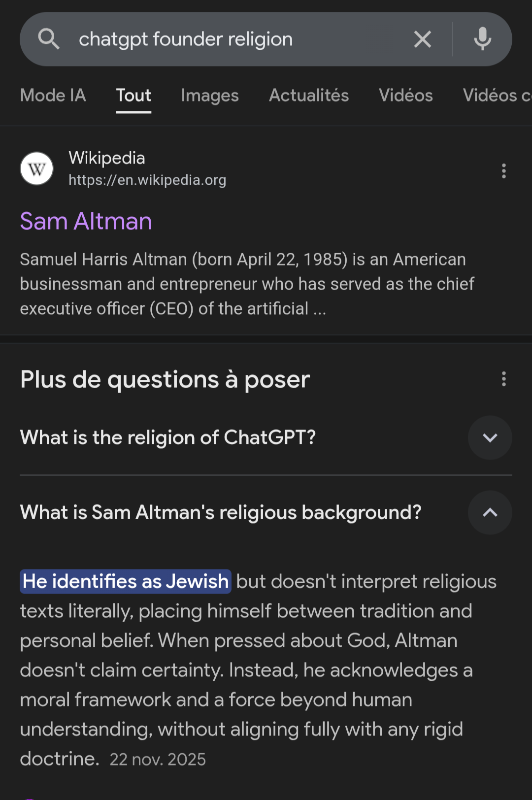Screen dimensions: 532x800
Task: Click the en.wikipedia.org URL
Action: (147, 180)
